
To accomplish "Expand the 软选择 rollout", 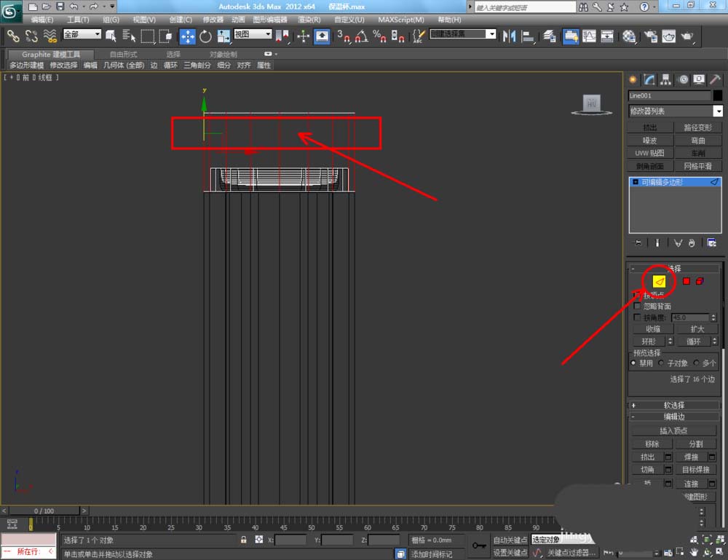I will pos(673,405).
